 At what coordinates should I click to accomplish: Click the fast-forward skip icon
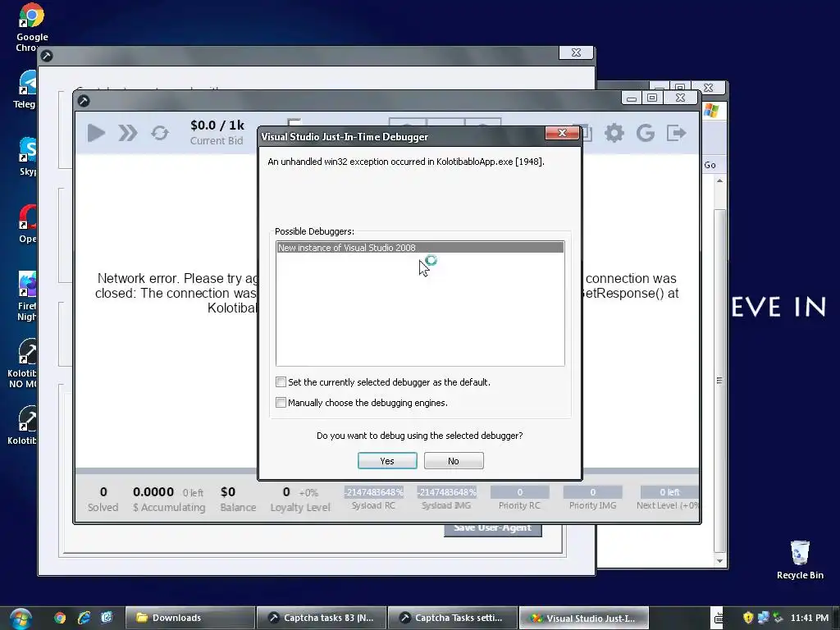pyautogui.click(x=127, y=133)
